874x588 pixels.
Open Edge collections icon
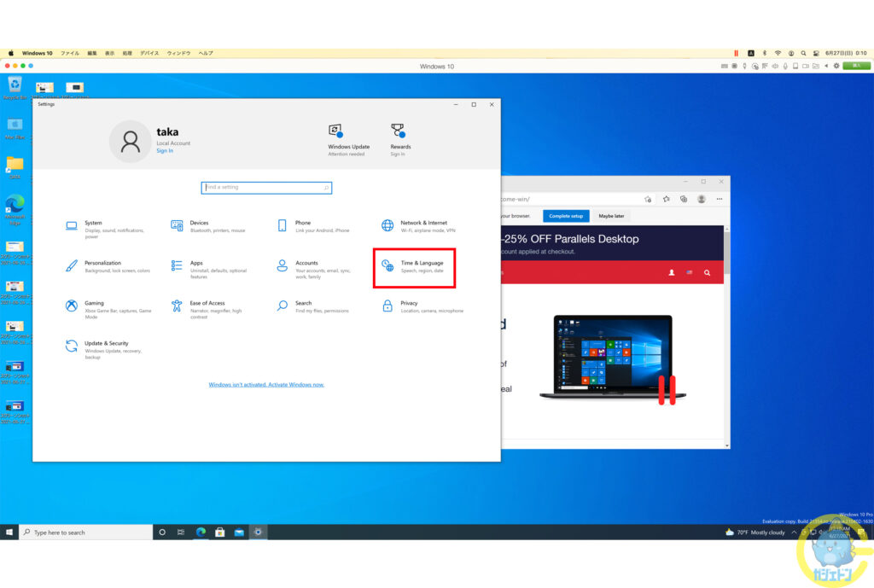point(684,199)
